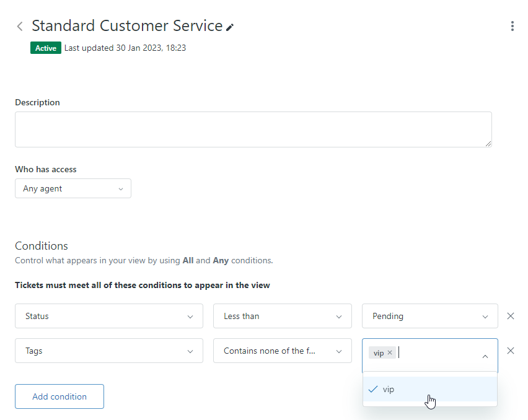
Task: Open the Status condition field dropdown
Action: point(108,316)
